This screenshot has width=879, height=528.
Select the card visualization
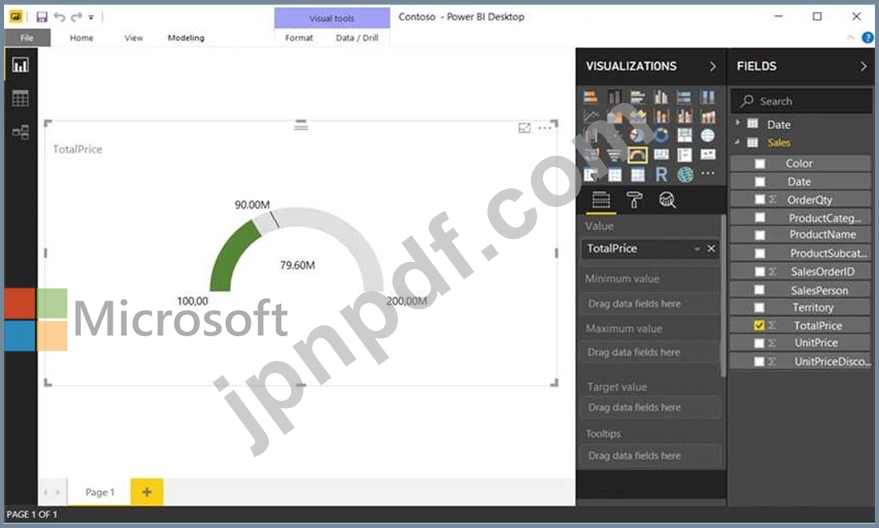[661, 155]
